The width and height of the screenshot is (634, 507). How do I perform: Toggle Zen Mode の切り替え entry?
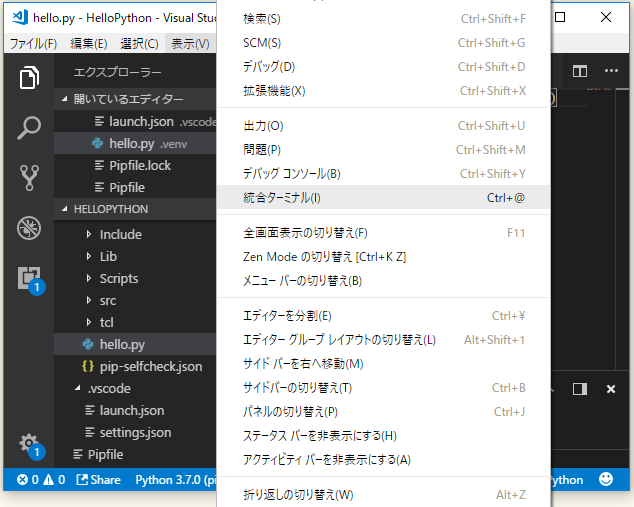[x=383, y=257]
